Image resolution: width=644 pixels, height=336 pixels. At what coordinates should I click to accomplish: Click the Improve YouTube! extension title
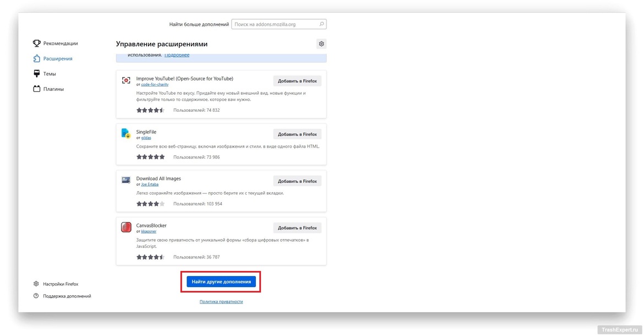184,78
